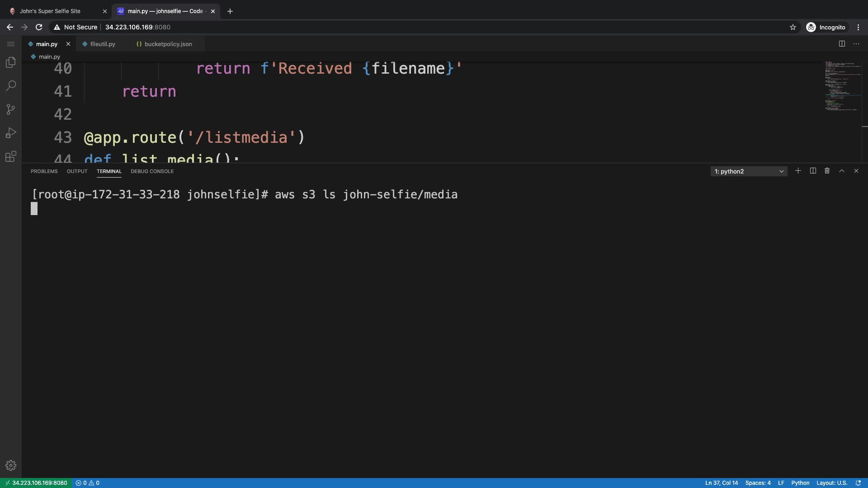Image resolution: width=868 pixels, height=488 pixels.
Task: Switch to the fileutil.py editor tab
Action: tap(103, 44)
